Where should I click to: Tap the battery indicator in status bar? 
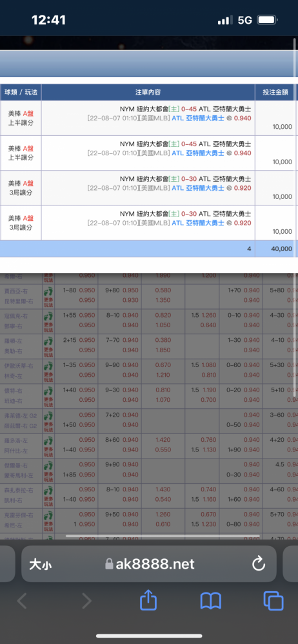268,20
